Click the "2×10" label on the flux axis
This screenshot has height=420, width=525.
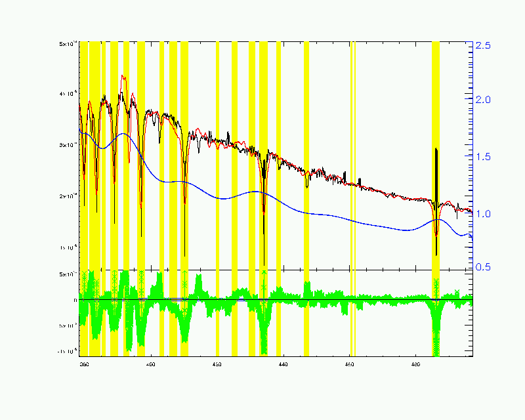[68, 196]
